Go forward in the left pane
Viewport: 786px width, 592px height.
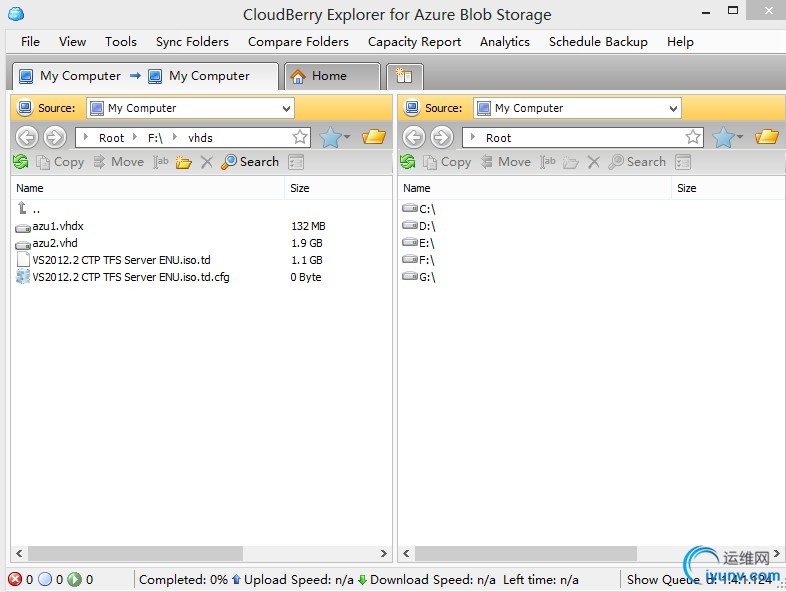coord(55,137)
